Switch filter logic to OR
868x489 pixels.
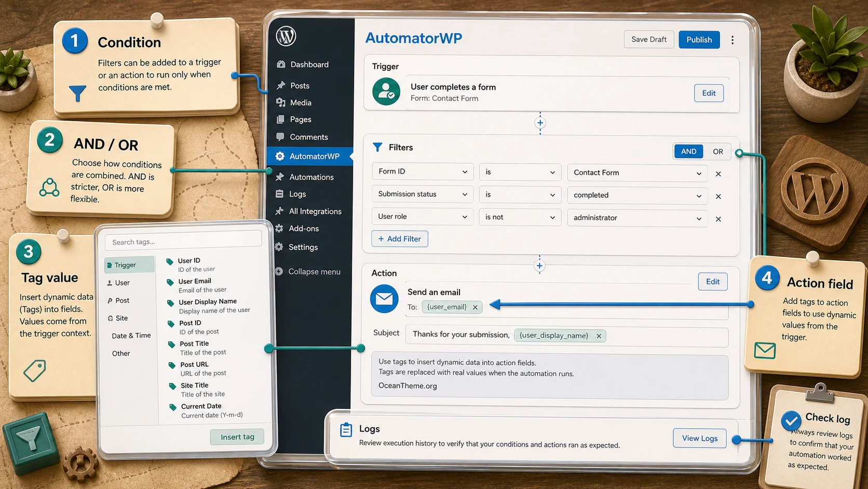(717, 152)
